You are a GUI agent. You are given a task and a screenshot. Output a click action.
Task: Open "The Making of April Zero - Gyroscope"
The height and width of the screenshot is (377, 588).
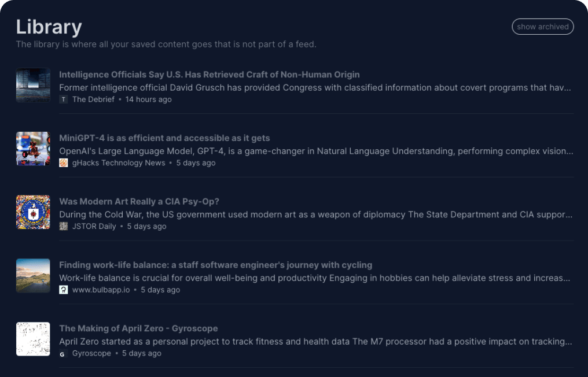click(138, 328)
